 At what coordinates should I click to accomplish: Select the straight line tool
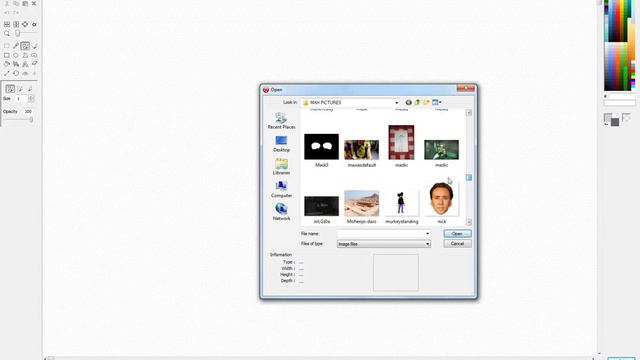click(7, 73)
